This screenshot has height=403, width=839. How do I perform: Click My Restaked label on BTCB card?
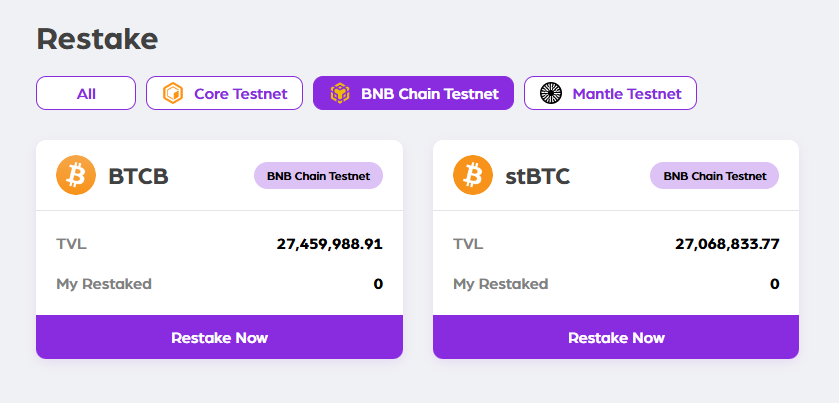click(104, 284)
